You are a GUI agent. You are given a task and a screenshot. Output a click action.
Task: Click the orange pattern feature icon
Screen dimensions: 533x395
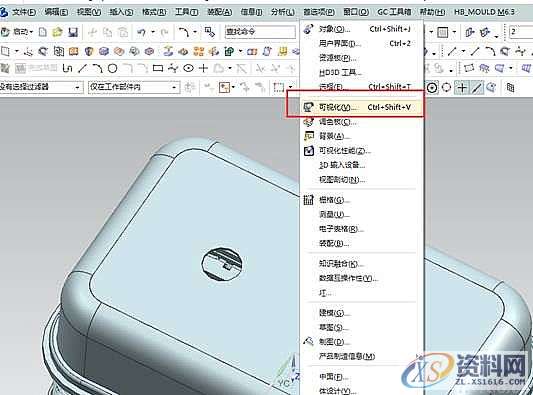click(x=199, y=51)
